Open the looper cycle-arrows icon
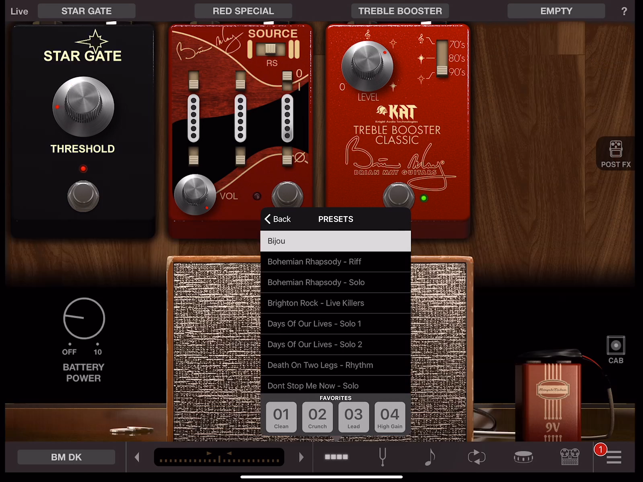The height and width of the screenshot is (482, 643). [x=476, y=457]
